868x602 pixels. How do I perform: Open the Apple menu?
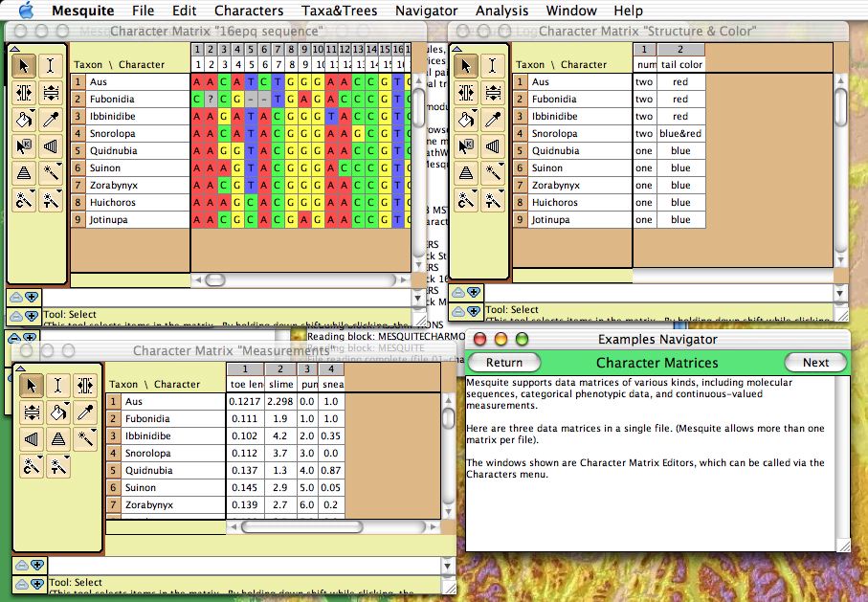coord(26,11)
